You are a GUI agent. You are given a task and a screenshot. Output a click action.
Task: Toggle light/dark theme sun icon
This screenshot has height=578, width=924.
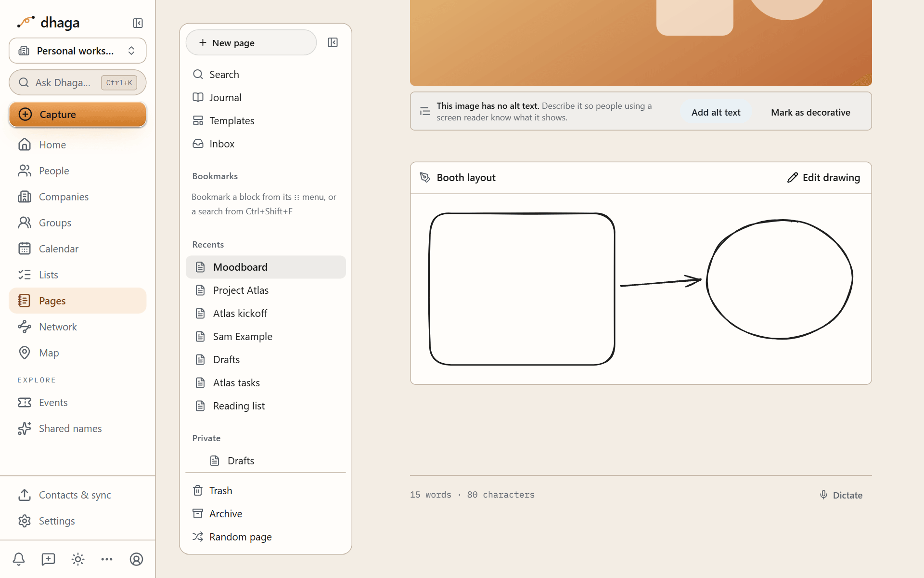pos(78,559)
